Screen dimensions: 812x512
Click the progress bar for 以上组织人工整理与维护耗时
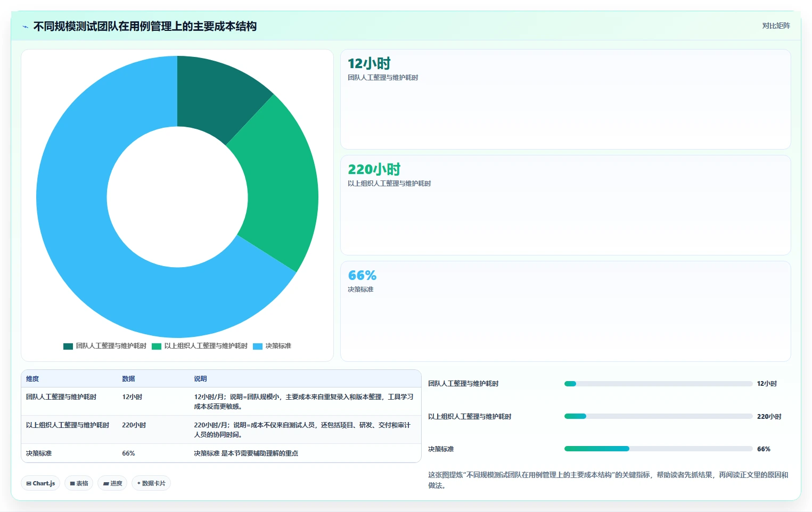point(658,416)
